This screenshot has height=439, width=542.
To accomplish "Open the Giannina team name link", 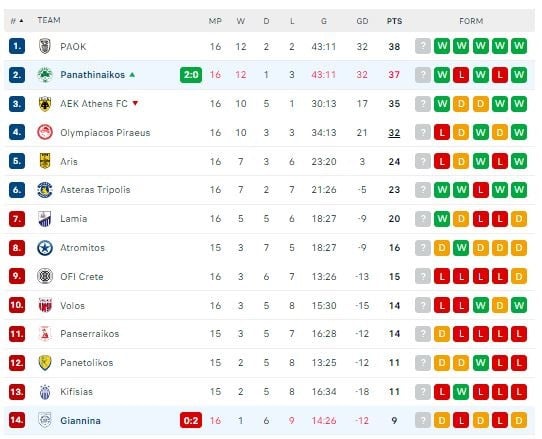I will pyautogui.click(x=80, y=421).
